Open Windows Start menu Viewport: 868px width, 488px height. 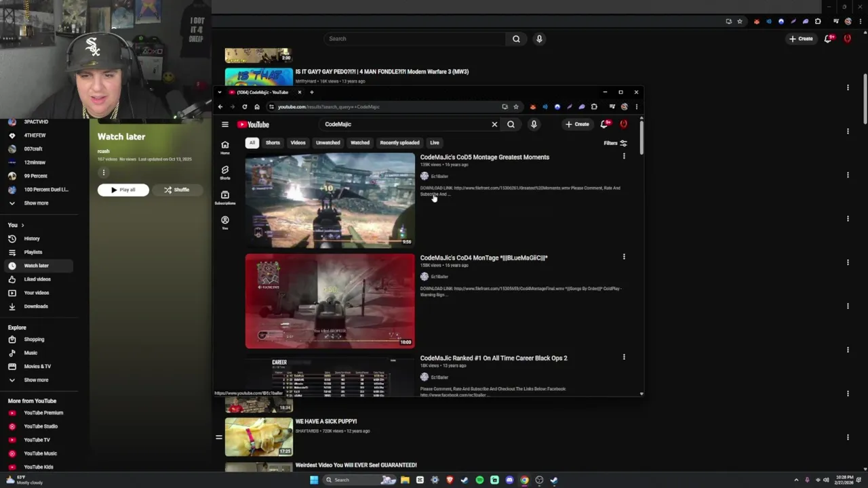click(x=314, y=480)
